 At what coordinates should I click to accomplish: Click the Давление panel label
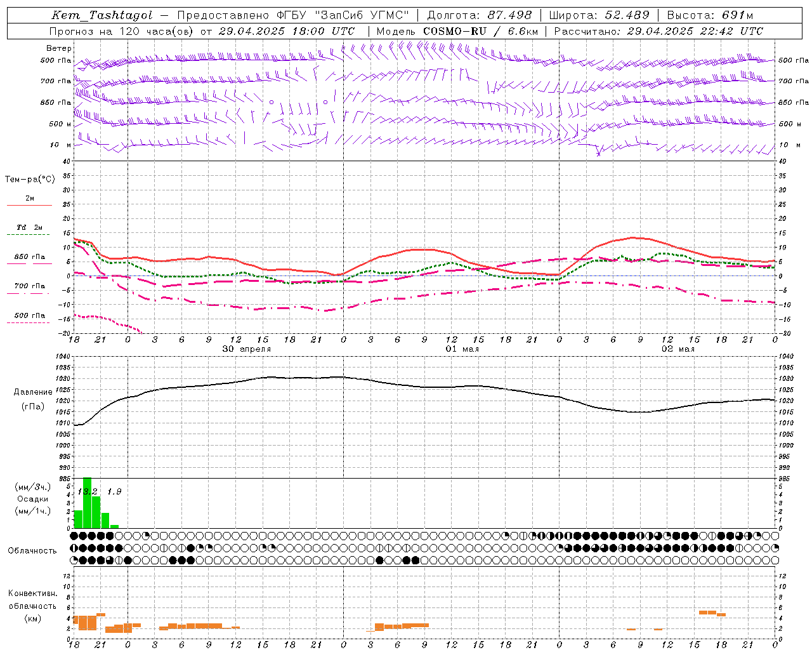tap(33, 392)
